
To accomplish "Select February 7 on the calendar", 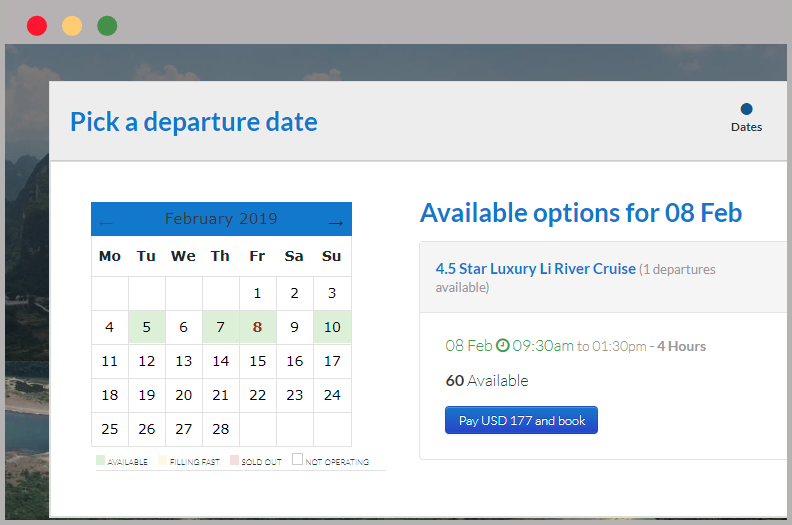I will click(x=221, y=327).
